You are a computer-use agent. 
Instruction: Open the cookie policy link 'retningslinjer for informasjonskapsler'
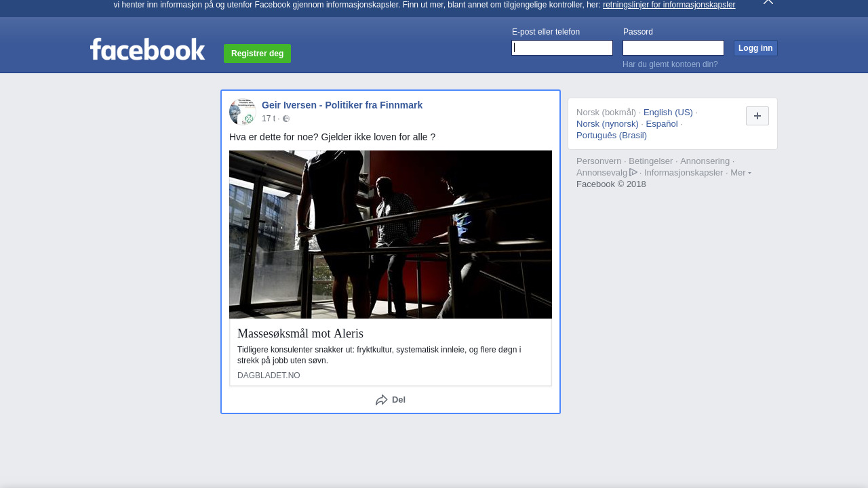click(x=669, y=5)
